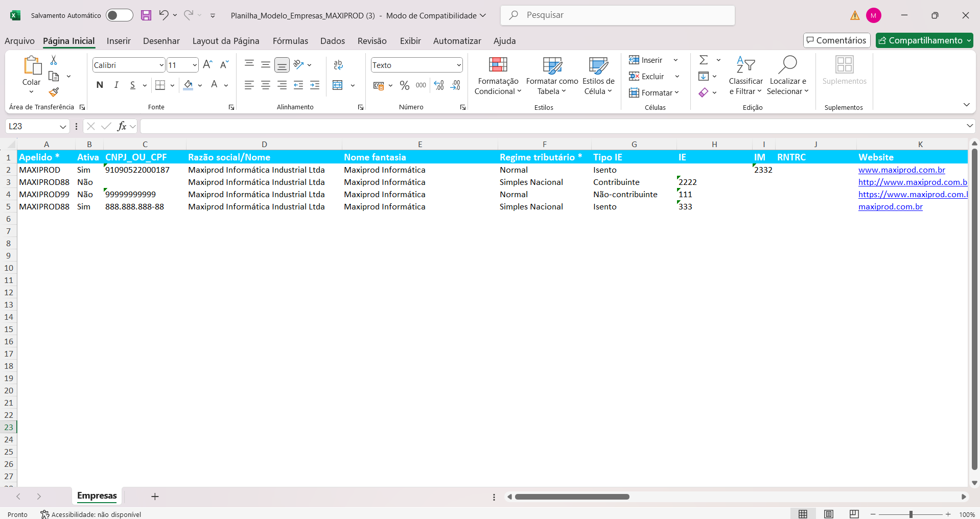Open Conditional Formatting options
The width and height of the screenshot is (980, 519).
tap(498, 76)
